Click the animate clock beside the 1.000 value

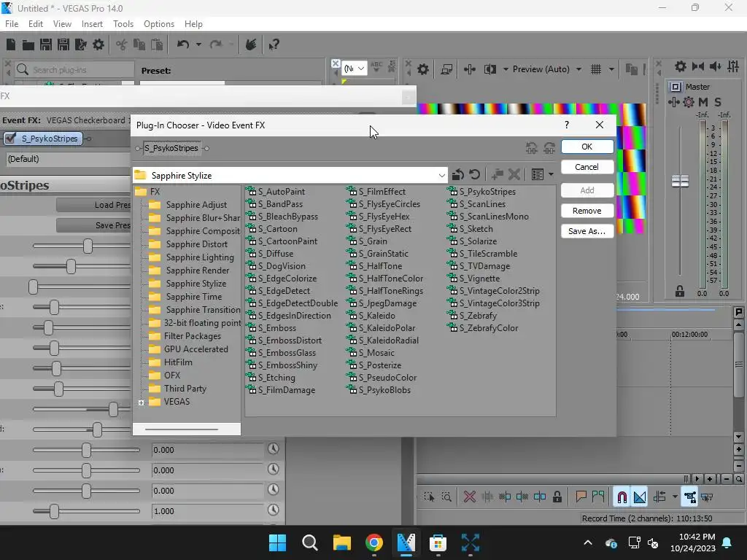[x=273, y=510]
